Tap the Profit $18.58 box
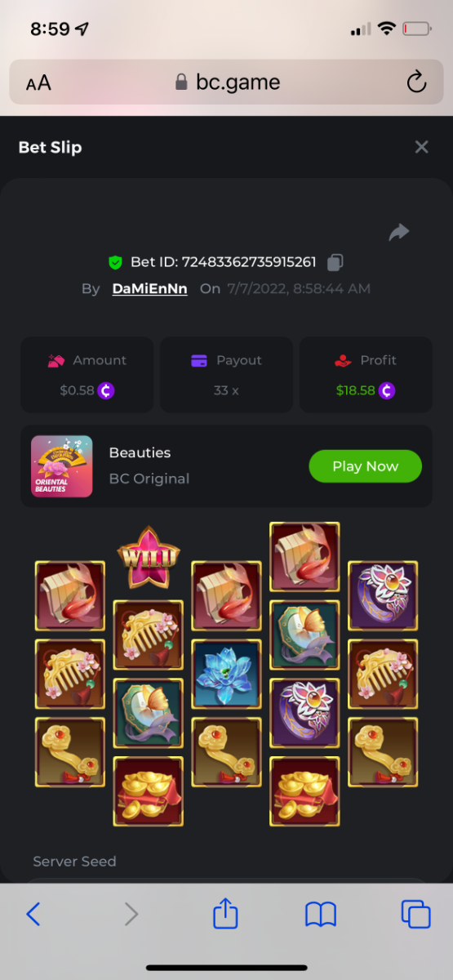Screen dimensions: 453x980 [x=366, y=375]
